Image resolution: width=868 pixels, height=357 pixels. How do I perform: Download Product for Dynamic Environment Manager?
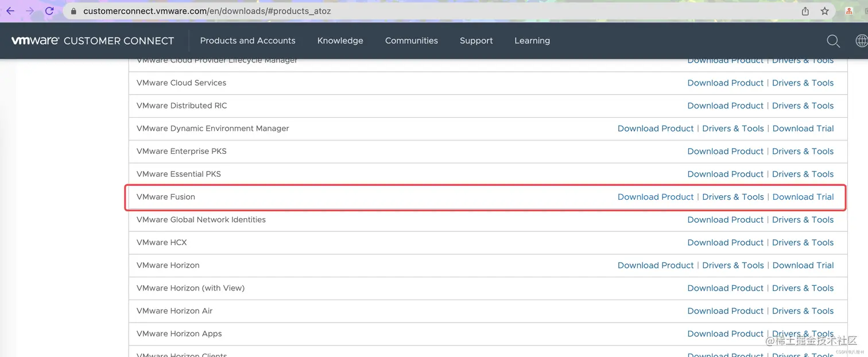(656, 129)
